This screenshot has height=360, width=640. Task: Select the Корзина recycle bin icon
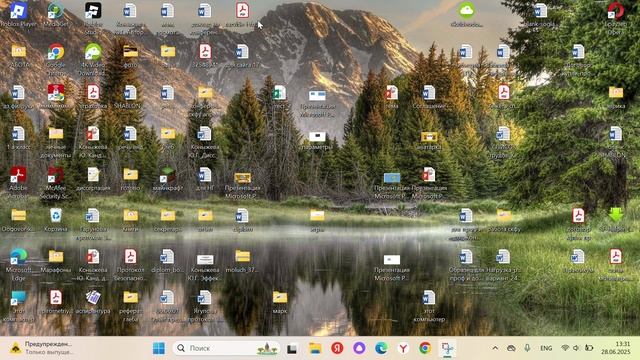click(x=56, y=216)
